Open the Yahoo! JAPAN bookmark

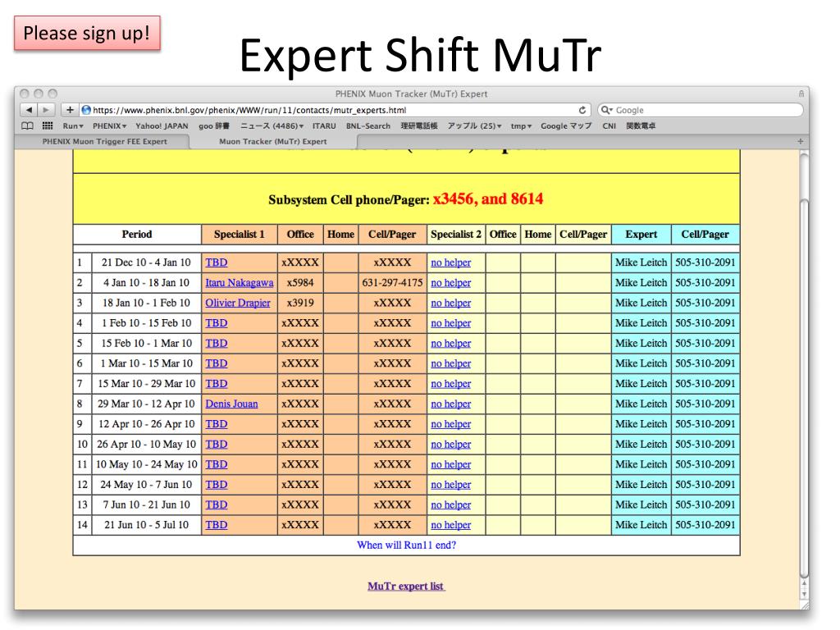tap(162, 126)
